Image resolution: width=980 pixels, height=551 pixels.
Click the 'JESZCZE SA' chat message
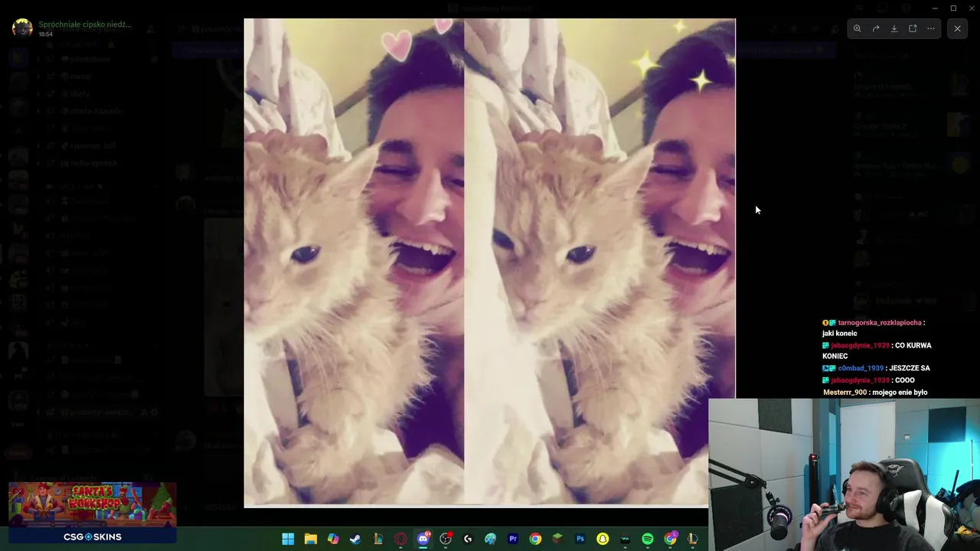coord(910,368)
